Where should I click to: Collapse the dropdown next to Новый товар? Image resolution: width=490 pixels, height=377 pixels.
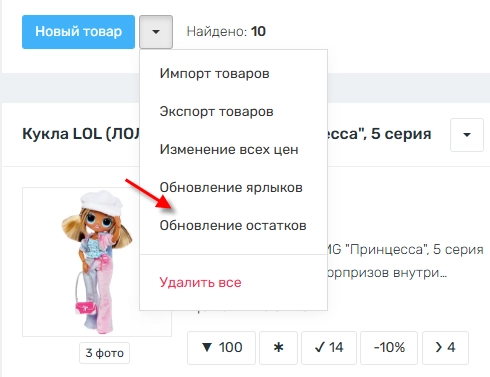click(x=156, y=32)
